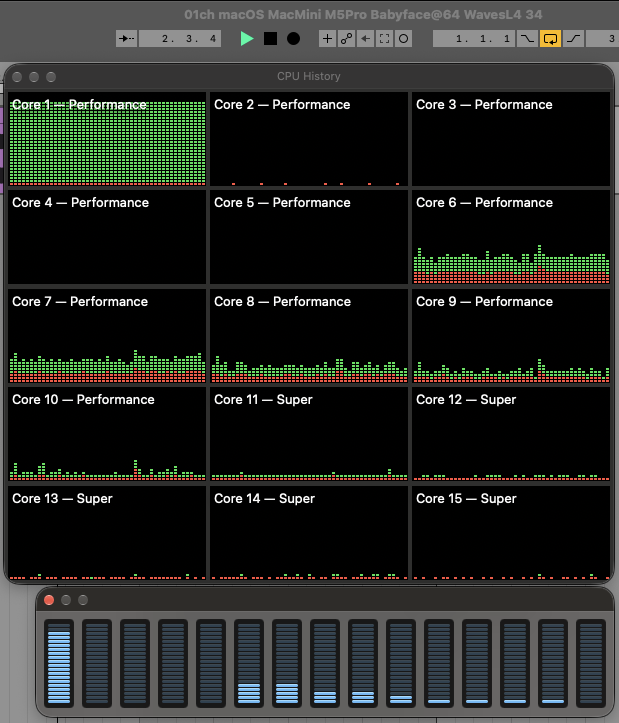Click the Capture MIDI bracket icon
The image size is (619, 723).
pyautogui.click(x=384, y=39)
